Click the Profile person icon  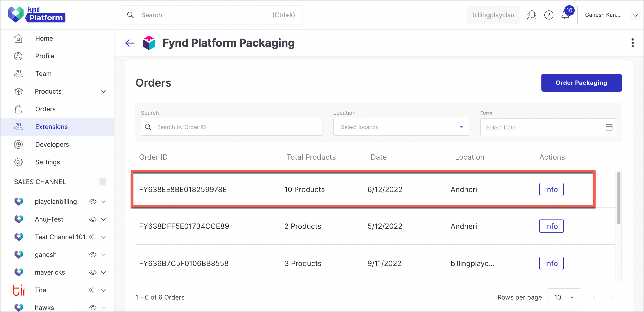(x=18, y=56)
